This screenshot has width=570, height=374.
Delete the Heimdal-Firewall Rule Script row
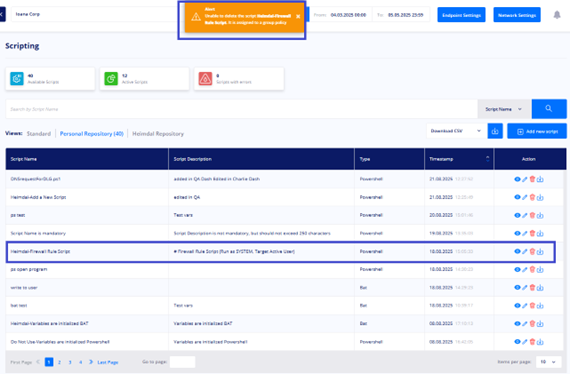coord(532,252)
